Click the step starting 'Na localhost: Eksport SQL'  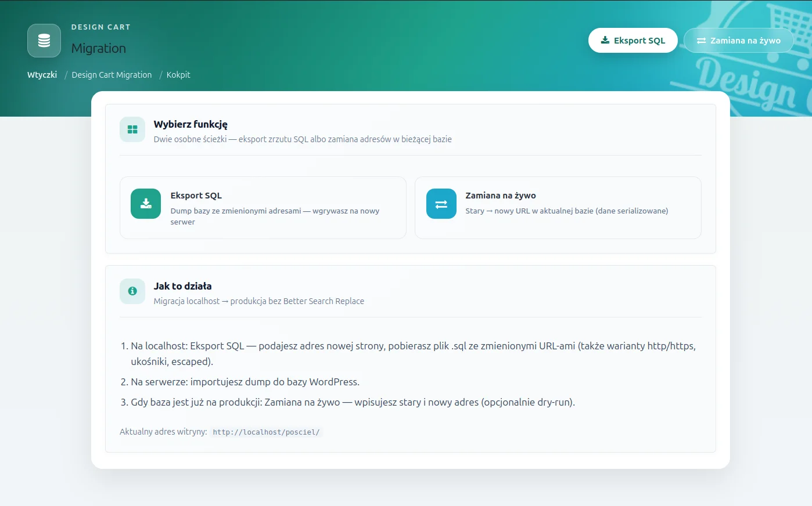pyautogui.click(x=413, y=353)
